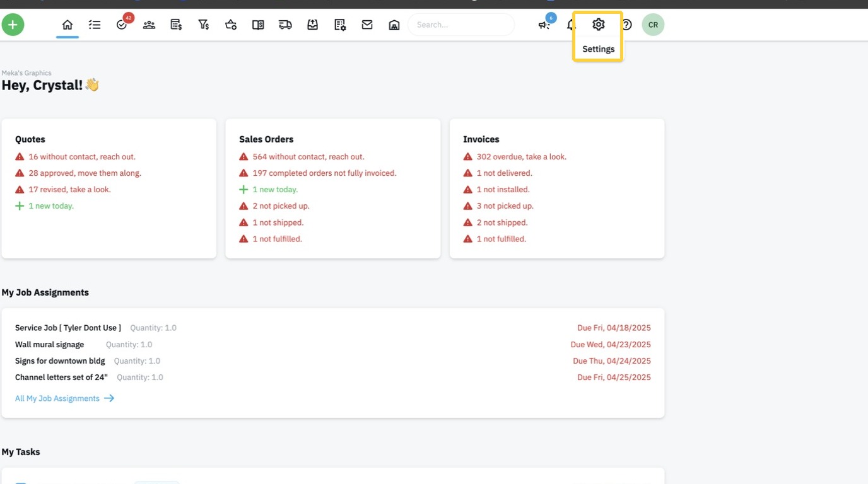Open '17 revised, take a look.'

(x=70, y=190)
